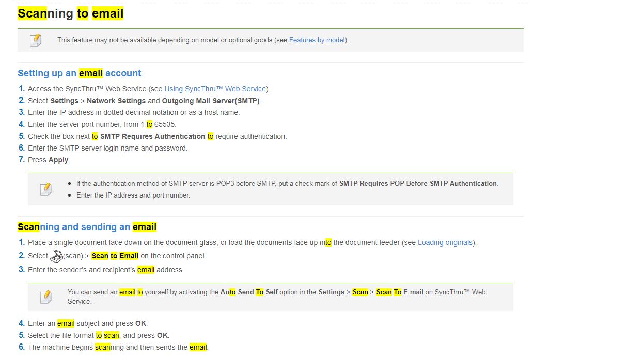Follow the "Using SyncThru™ Web Service" link
Viewport: 644px width, 360px height.
tap(215, 89)
